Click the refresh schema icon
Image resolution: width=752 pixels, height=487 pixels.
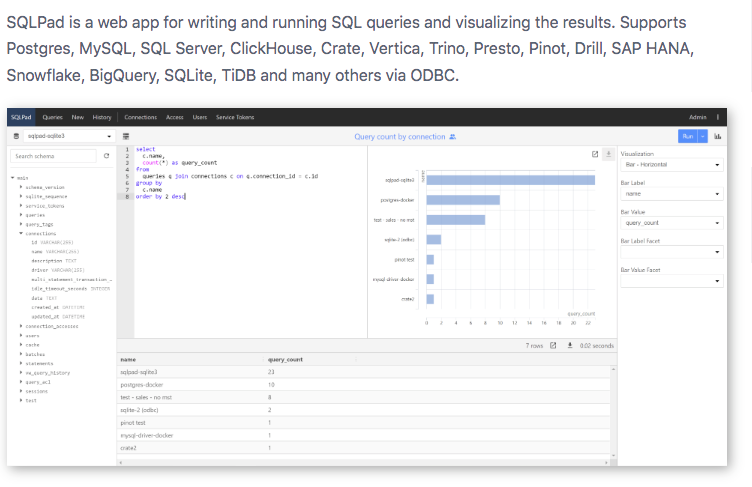pyautogui.click(x=106, y=156)
